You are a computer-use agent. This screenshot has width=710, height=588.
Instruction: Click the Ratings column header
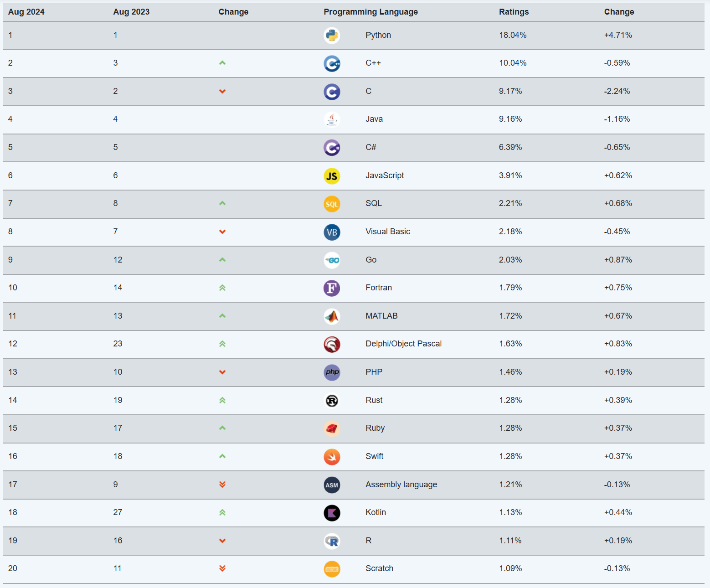click(514, 12)
